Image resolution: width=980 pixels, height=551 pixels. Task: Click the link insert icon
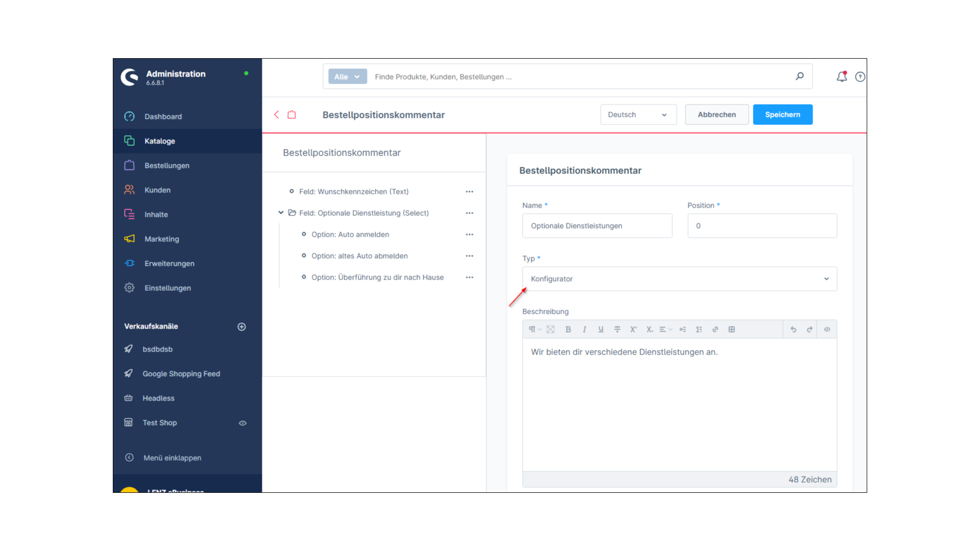(x=715, y=329)
